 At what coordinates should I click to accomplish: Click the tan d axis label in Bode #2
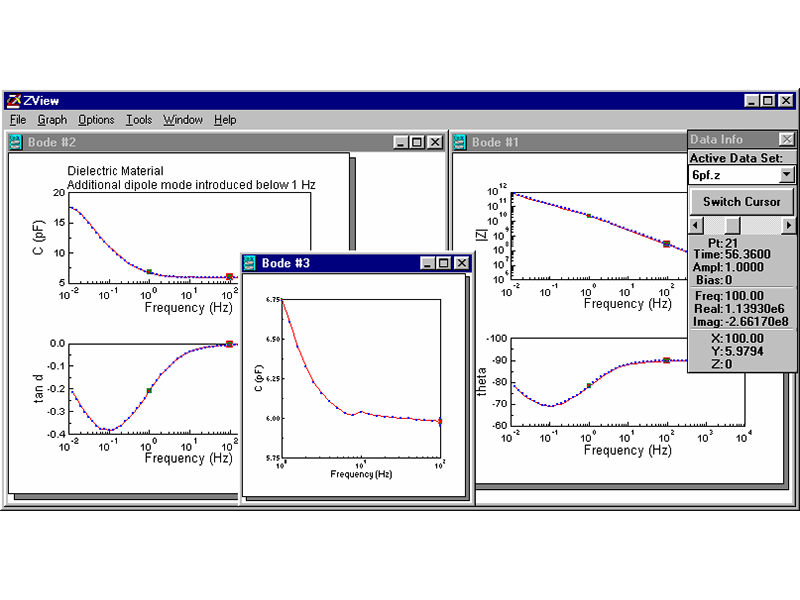tap(38, 388)
